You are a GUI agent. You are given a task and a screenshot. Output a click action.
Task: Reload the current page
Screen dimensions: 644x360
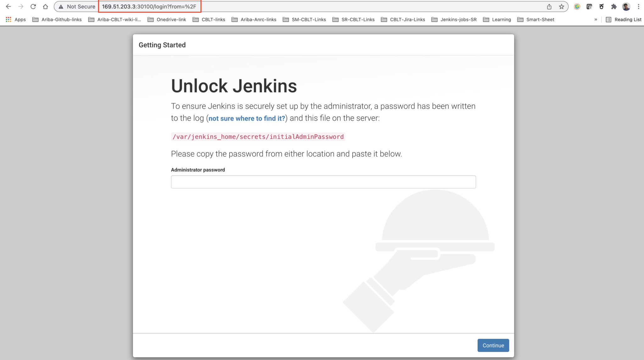point(33,6)
